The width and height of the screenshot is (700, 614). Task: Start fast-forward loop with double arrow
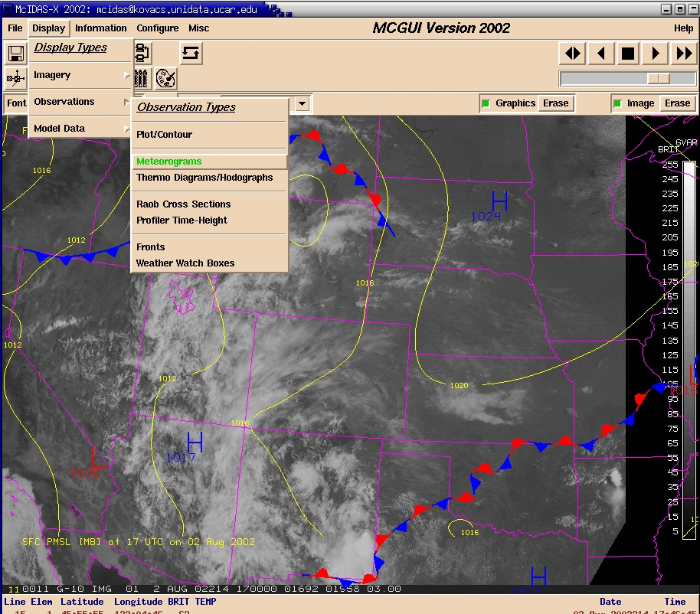[683, 54]
